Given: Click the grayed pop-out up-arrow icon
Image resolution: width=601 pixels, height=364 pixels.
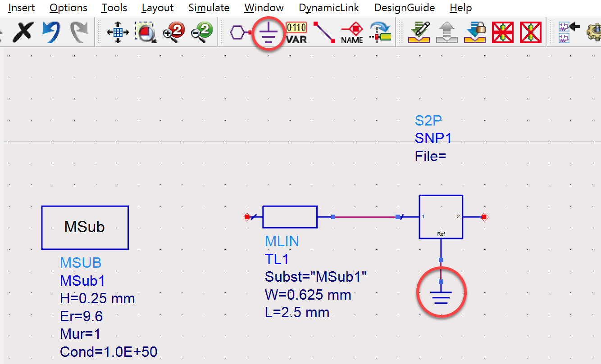Looking at the screenshot, I should click(447, 32).
